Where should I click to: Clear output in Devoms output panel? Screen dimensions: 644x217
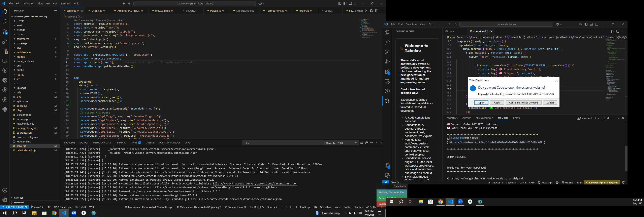coord(362,143)
